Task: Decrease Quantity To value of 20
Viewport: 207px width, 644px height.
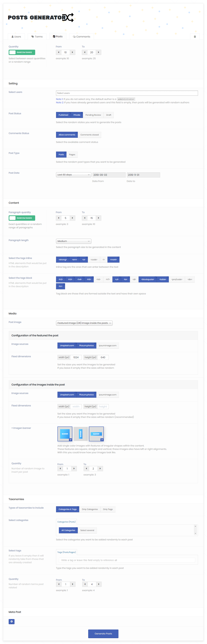Action: click(85, 53)
